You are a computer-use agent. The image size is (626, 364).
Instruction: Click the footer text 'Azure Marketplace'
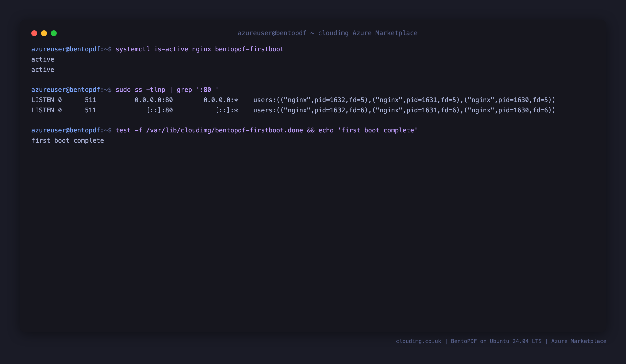[579, 341]
